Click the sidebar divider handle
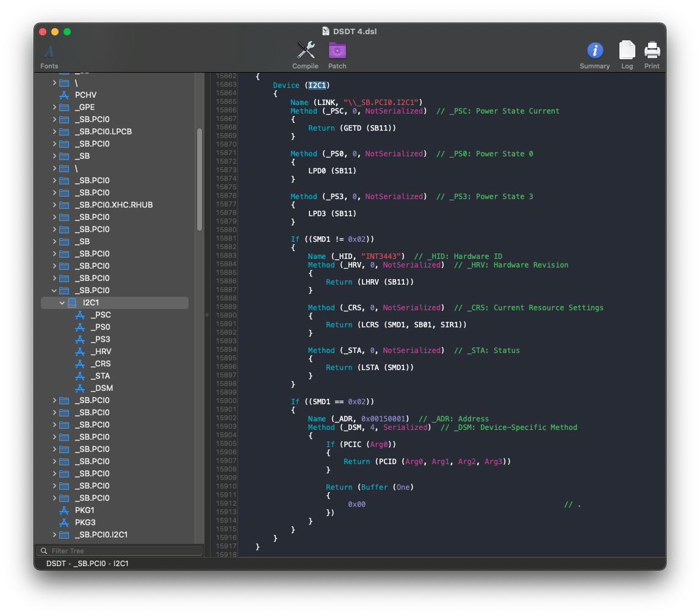 point(206,315)
